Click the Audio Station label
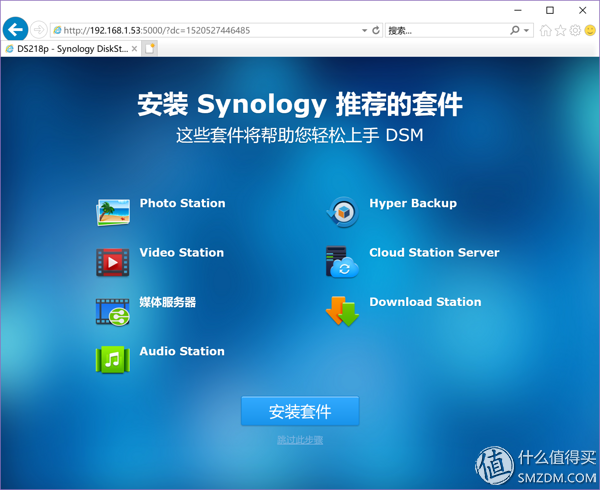The height and width of the screenshot is (490, 600). (x=182, y=351)
